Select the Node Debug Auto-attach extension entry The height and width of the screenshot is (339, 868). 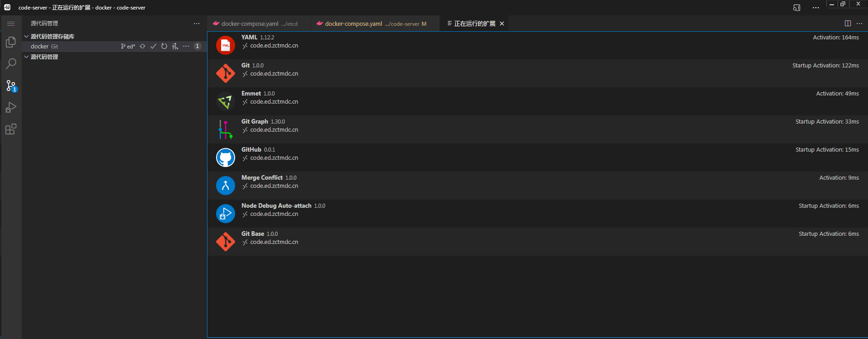[x=538, y=214]
